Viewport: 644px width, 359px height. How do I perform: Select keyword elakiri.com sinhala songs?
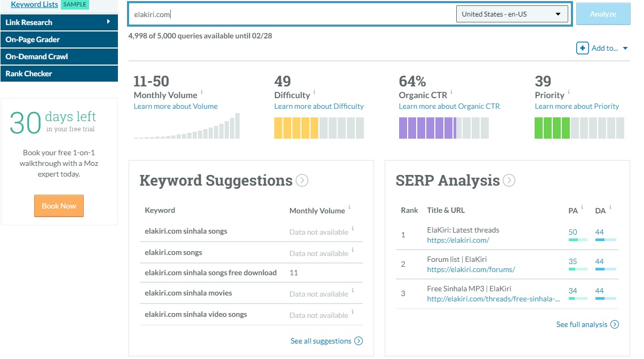pos(186,231)
